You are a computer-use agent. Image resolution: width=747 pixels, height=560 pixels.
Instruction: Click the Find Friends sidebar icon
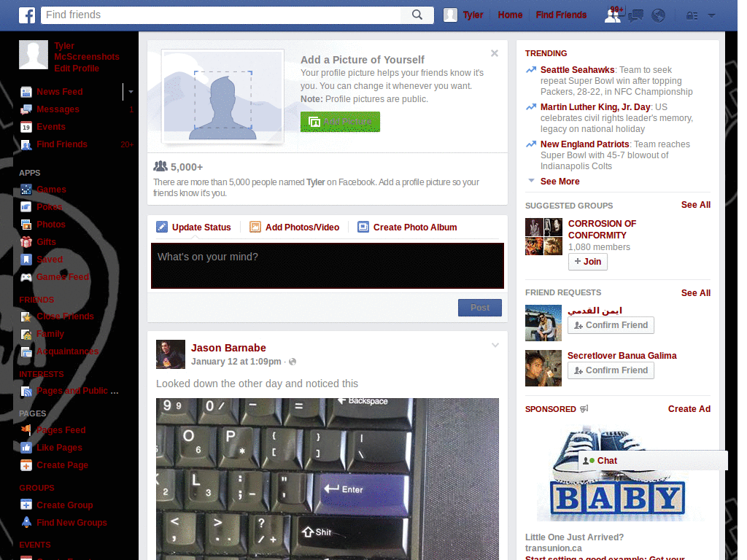[26, 145]
